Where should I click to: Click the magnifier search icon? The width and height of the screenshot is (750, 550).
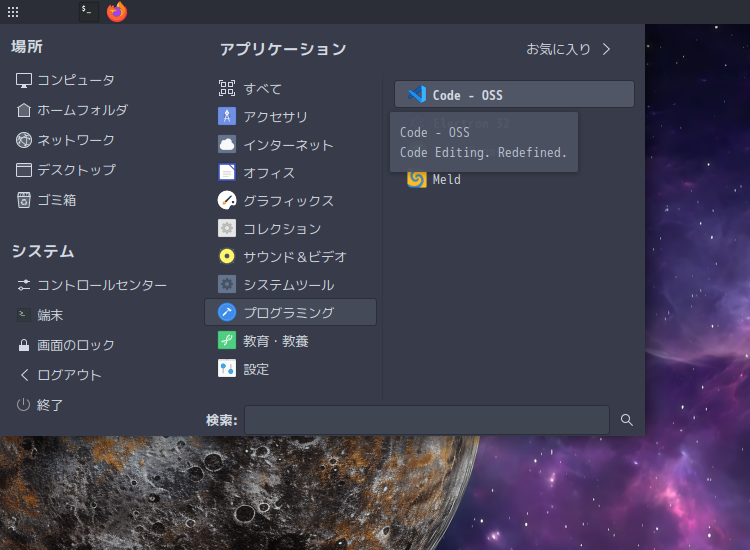pos(627,420)
